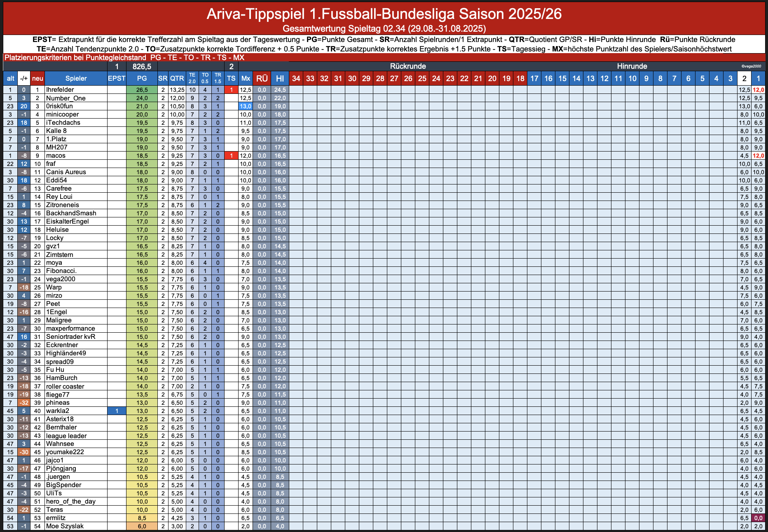Click the 'RÜ' column header

pos(262,78)
